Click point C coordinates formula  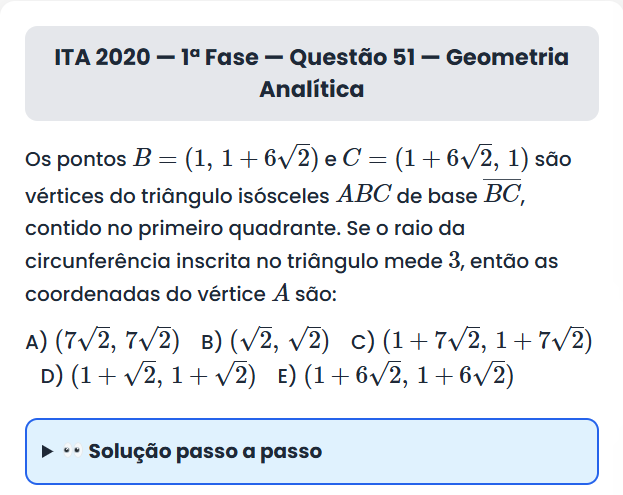pyautogui.click(x=435, y=158)
